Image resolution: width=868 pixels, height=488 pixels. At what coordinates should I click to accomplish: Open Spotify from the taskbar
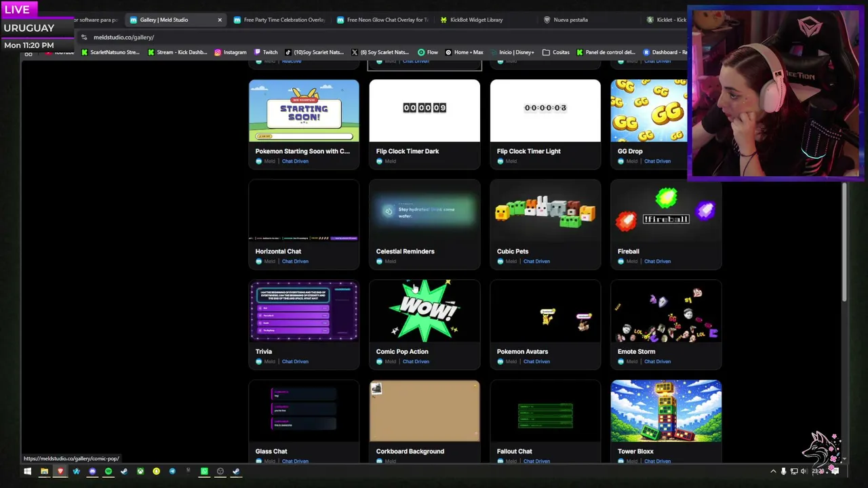coord(108,471)
